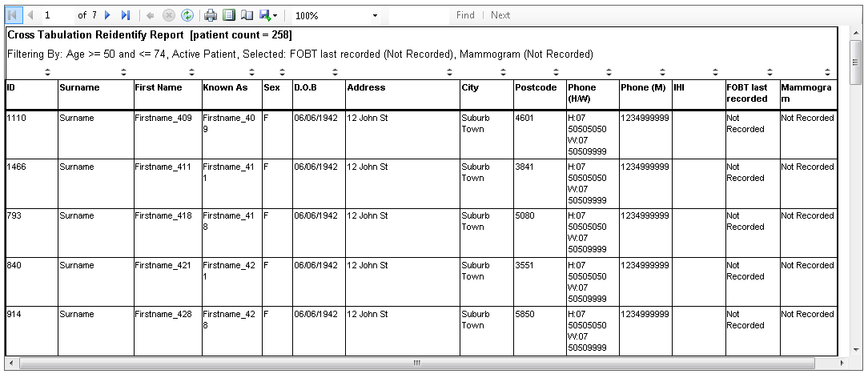Select the patient ID 840 cell
Image resolution: width=868 pixels, height=378 pixels.
[31, 282]
